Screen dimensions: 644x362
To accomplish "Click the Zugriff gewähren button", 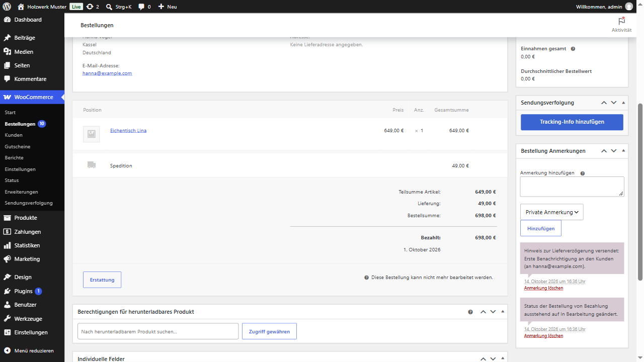I will (x=269, y=331).
